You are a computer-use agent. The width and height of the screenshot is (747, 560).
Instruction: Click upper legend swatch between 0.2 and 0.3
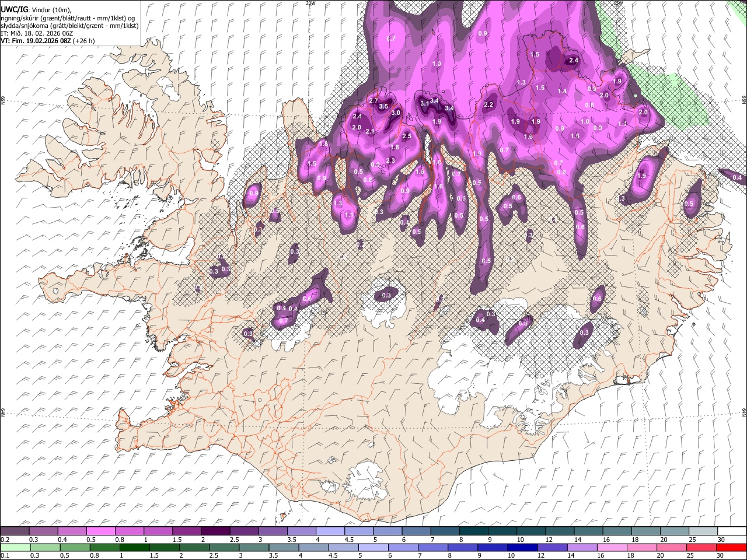[x=15, y=531]
